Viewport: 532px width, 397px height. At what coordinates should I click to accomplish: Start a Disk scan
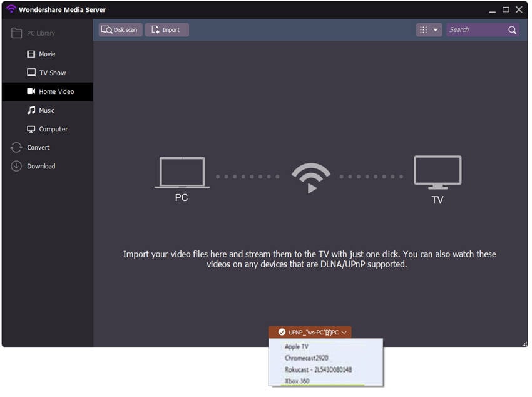120,30
